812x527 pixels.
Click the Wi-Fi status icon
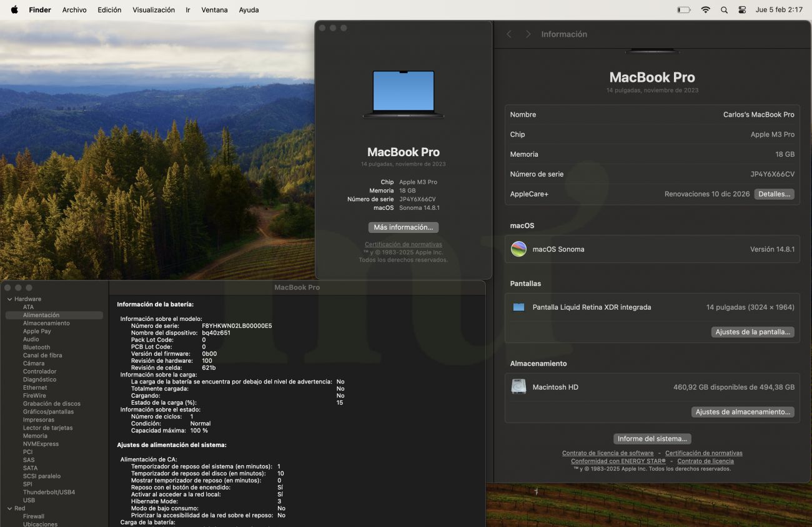705,10
